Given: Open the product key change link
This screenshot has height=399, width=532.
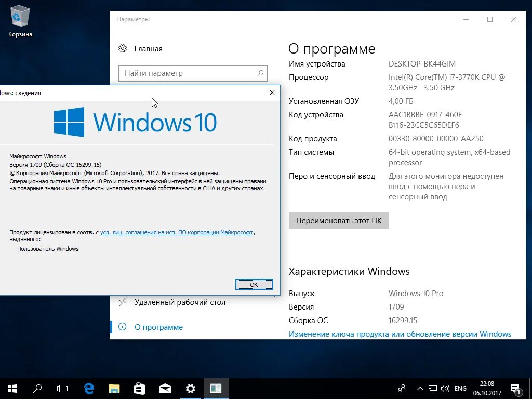Looking at the screenshot, I should point(400,334).
